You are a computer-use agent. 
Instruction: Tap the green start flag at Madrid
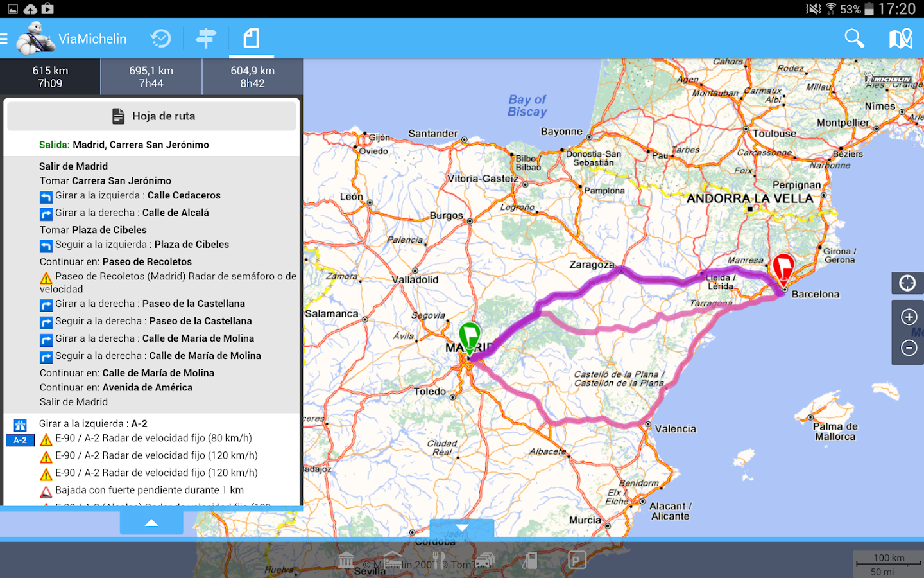click(x=470, y=338)
